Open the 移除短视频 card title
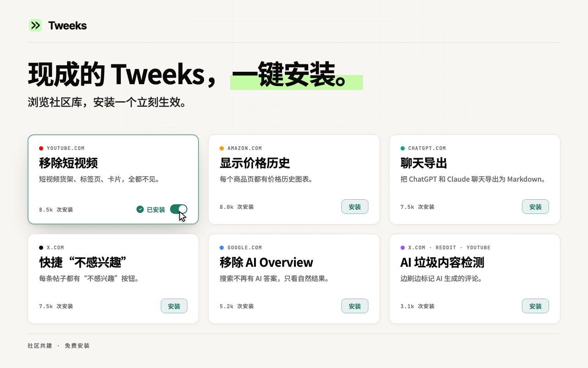The height and width of the screenshot is (368, 588). click(x=68, y=163)
